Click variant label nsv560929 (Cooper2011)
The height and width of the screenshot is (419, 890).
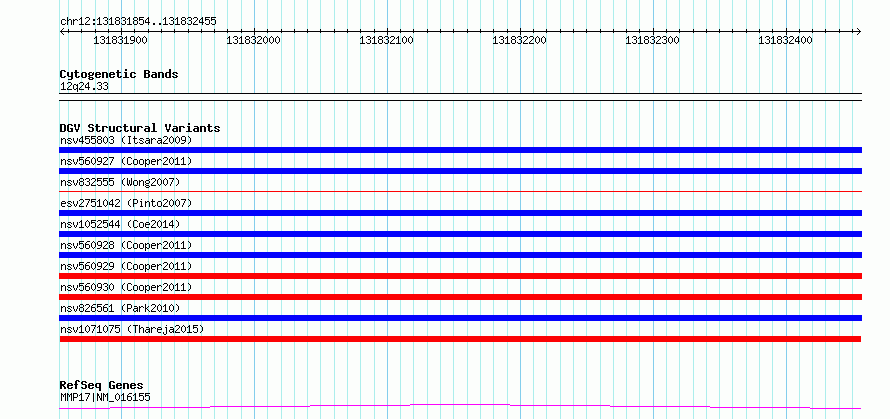126,266
